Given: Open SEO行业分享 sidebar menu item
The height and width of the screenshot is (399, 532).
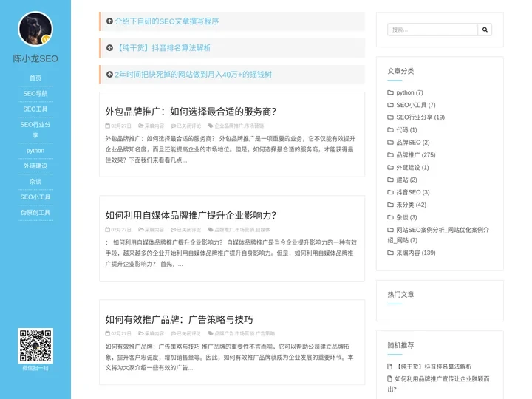Looking at the screenshot, I should pyautogui.click(x=35, y=130).
